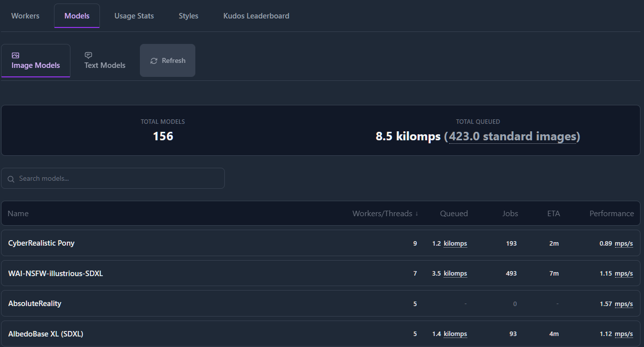Sort the table by Performance column
Viewport: 644px width, 347px height.
point(611,214)
